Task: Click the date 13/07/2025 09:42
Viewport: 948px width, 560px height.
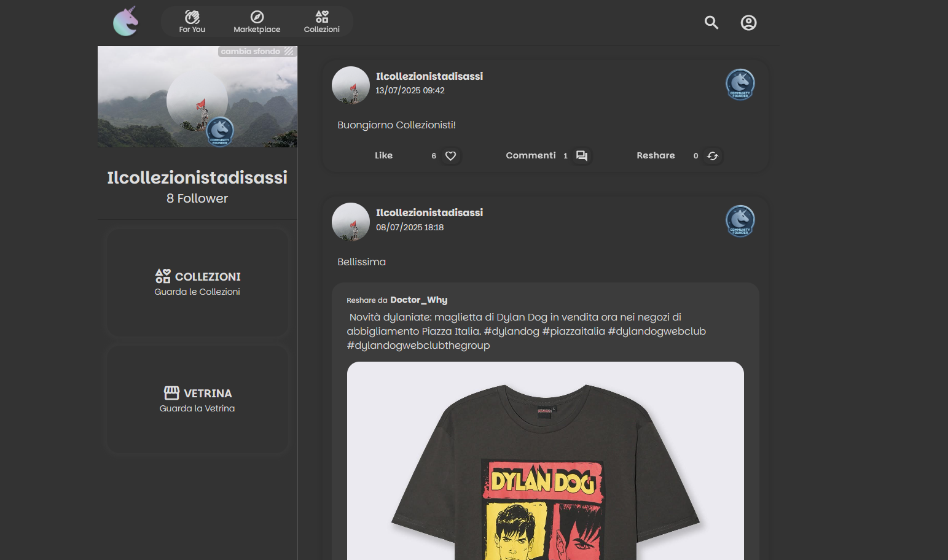Action: (410, 90)
